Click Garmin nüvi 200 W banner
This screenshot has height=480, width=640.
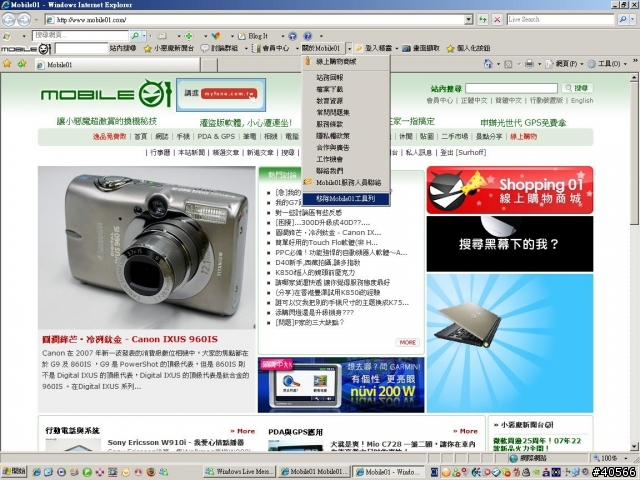point(341,385)
